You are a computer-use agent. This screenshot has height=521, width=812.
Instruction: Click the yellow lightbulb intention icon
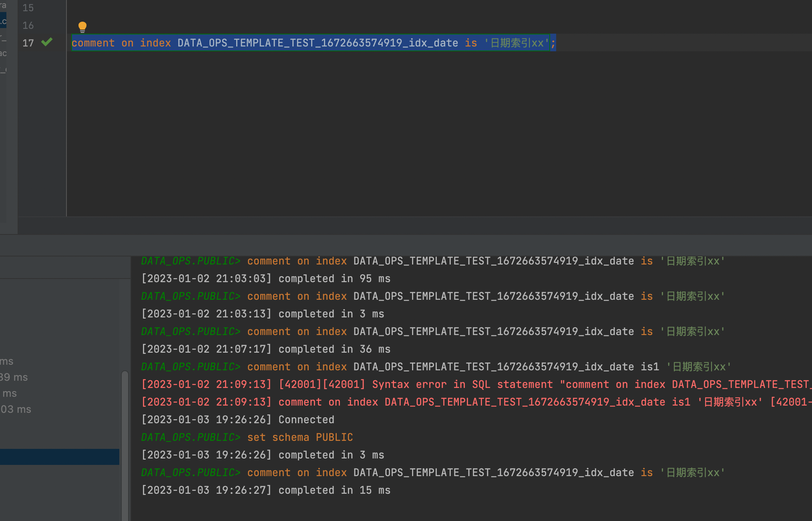pyautogui.click(x=82, y=27)
